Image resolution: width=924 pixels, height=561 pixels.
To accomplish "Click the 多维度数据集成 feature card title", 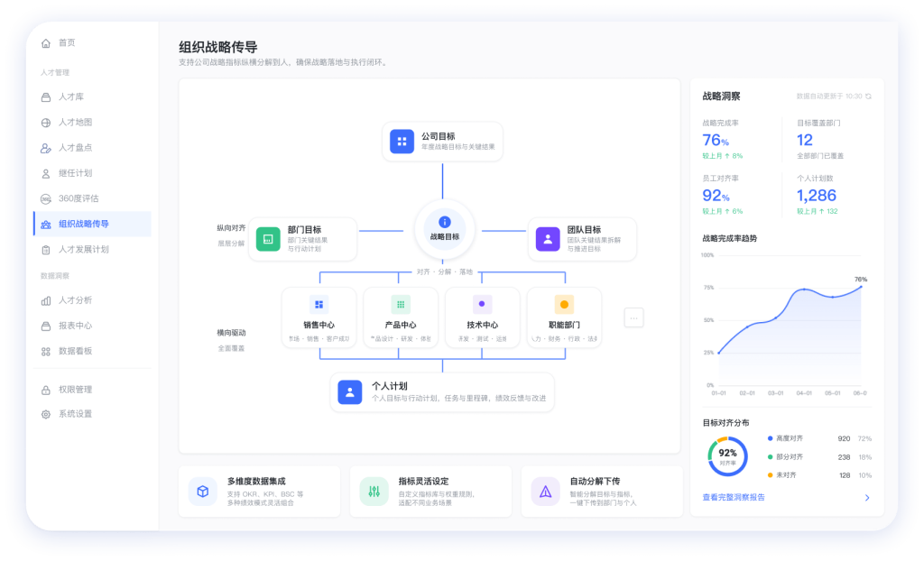I will [256, 482].
